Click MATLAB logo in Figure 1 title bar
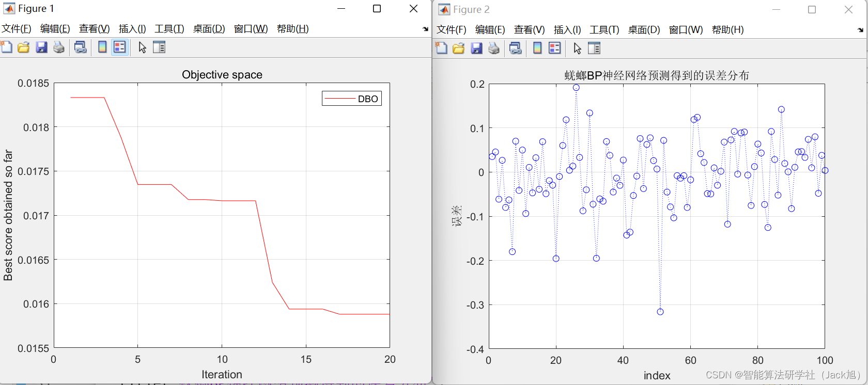The image size is (868, 385). pyautogui.click(x=9, y=9)
